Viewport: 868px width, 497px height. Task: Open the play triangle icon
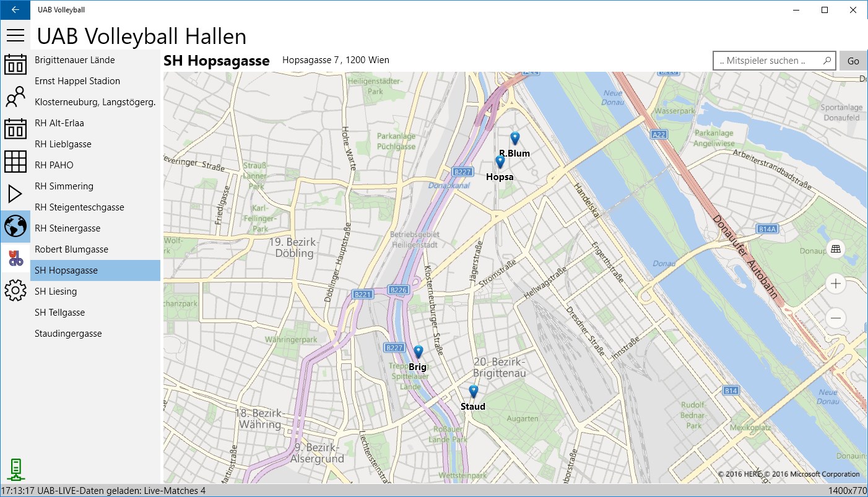click(x=15, y=194)
